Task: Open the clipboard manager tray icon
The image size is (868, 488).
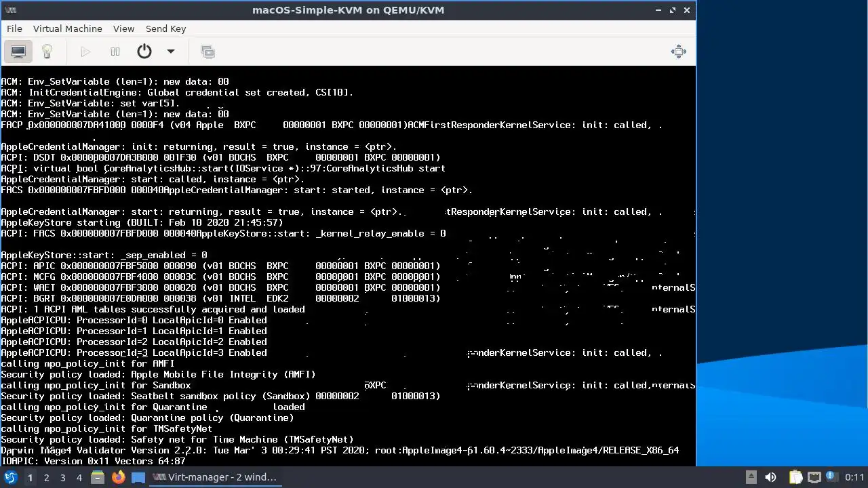Action: 795,477
